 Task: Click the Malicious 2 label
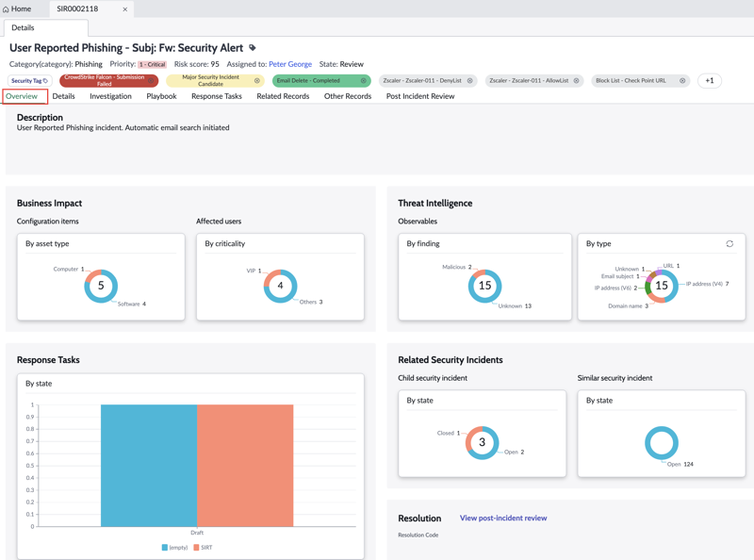pos(457,267)
